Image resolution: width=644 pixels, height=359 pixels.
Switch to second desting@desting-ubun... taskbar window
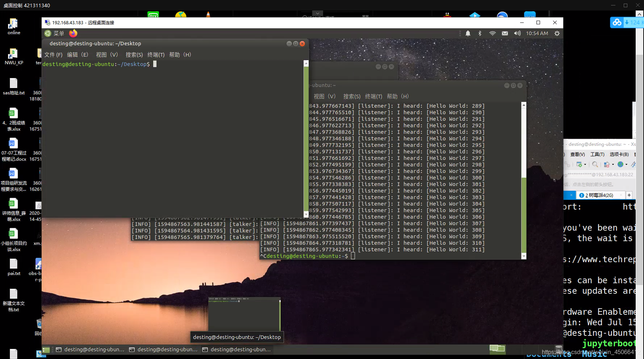point(163,350)
